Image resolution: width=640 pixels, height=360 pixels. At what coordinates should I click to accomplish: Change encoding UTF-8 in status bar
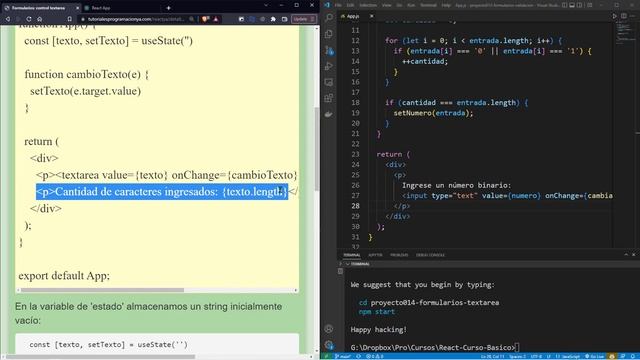coord(536,356)
